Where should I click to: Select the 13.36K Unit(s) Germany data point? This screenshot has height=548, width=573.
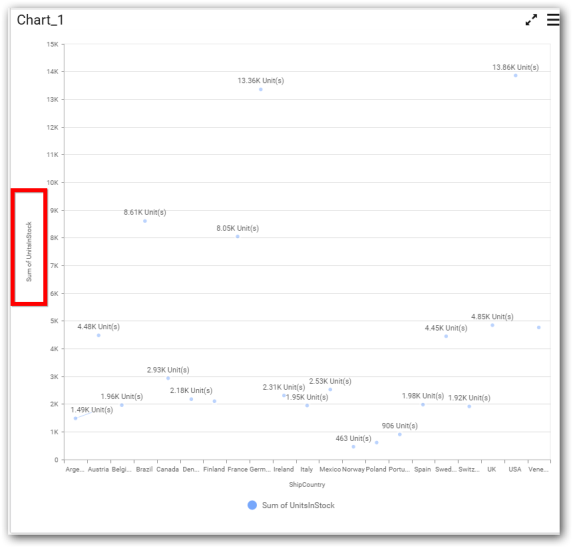tap(261, 90)
